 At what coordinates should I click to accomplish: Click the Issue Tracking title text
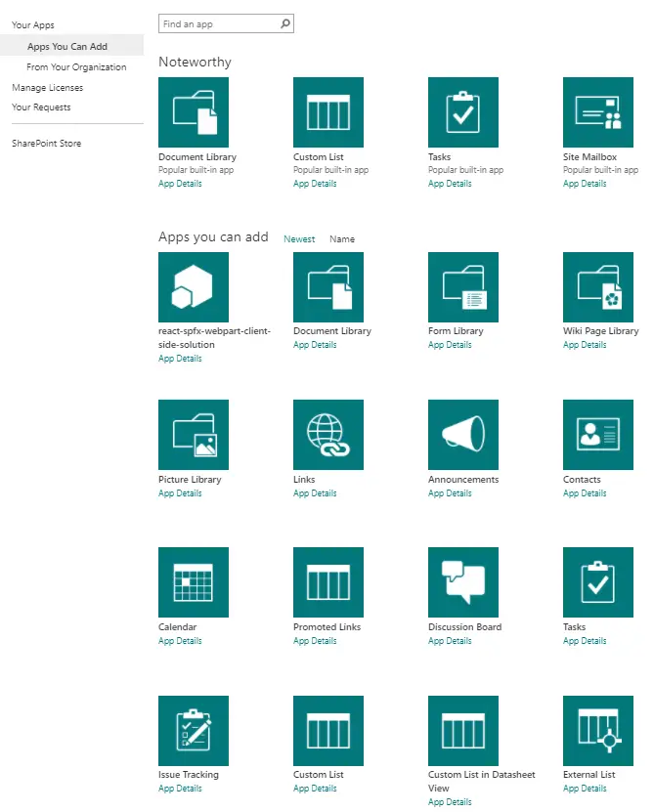[x=188, y=775]
